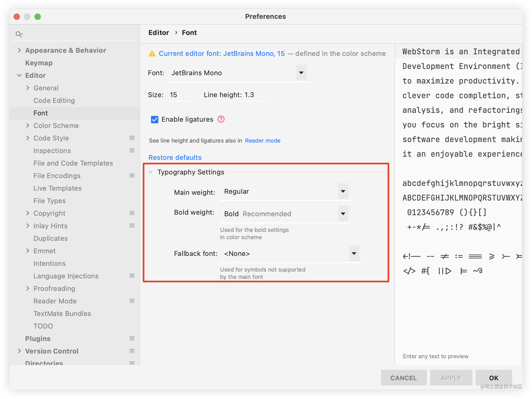Viewport: 532px width, 399px height.
Task: Click the Restore defaults link
Action: point(175,157)
